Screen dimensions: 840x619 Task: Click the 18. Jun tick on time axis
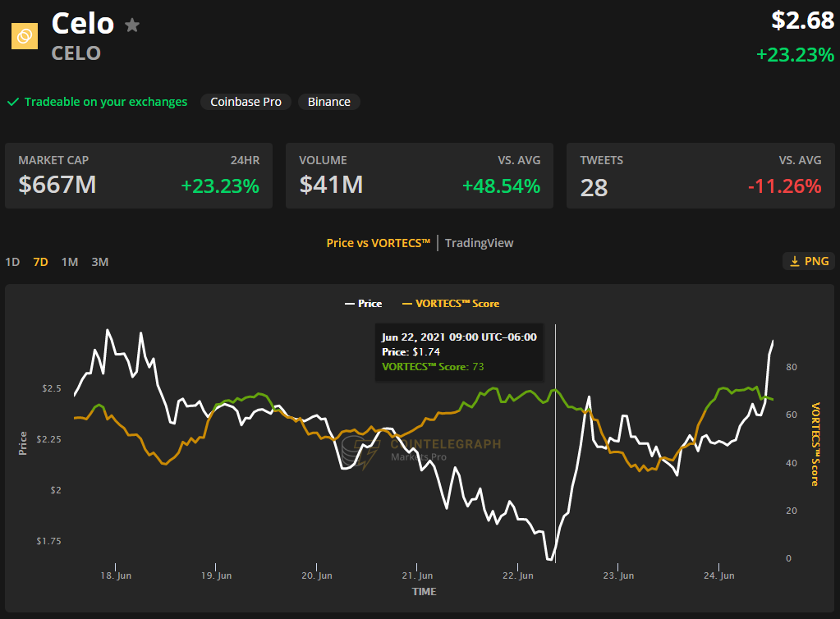coord(116,575)
